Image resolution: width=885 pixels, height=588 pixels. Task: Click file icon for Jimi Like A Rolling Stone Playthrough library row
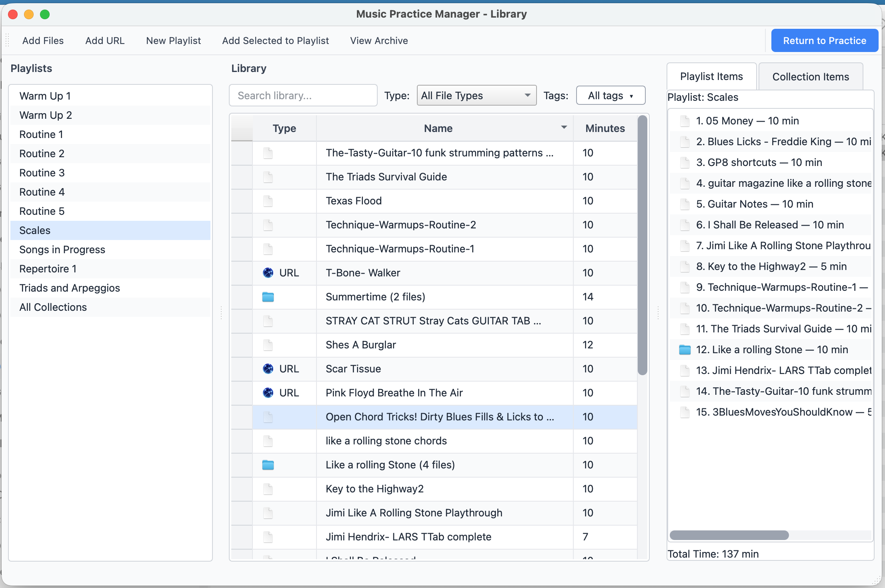coord(268,513)
